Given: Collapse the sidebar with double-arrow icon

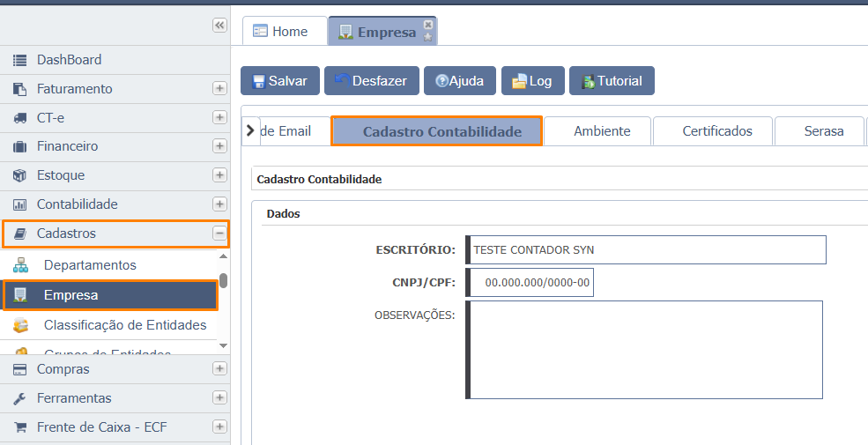Looking at the screenshot, I should coord(219,26).
